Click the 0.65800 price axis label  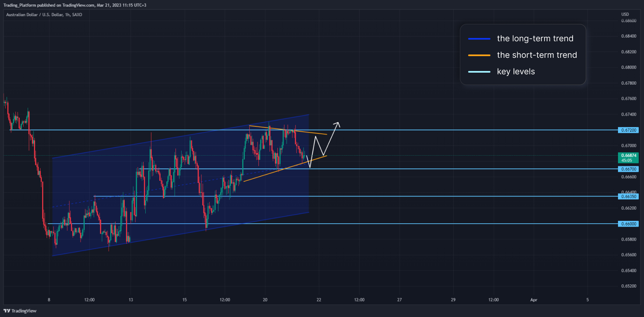tap(628, 239)
